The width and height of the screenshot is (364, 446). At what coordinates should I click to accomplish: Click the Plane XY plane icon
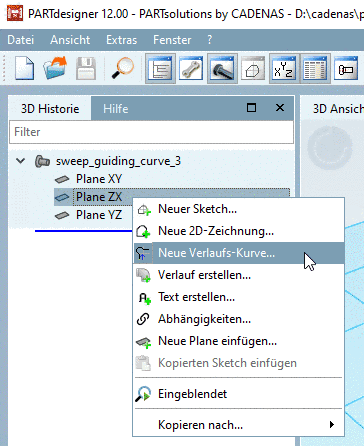62,179
